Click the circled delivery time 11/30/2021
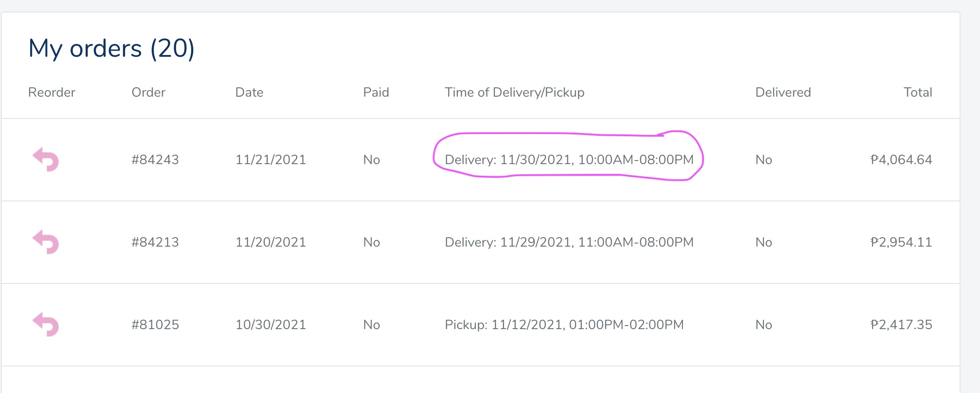Screen dimensions: 980x393 point(569,160)
